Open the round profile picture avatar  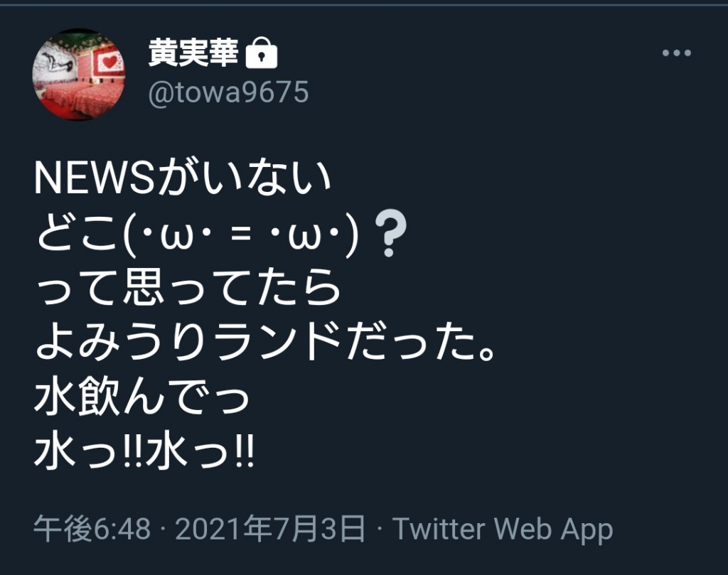click(79, 74)
